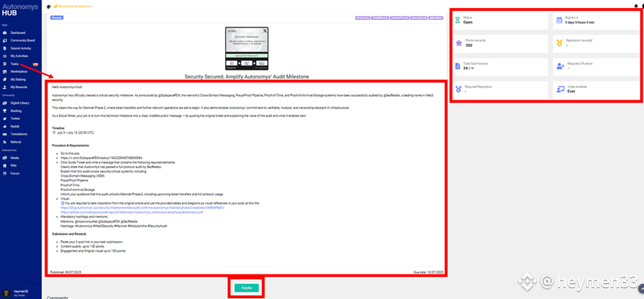
Task: Click the theme palette icon in header
Action: [49, 7]
